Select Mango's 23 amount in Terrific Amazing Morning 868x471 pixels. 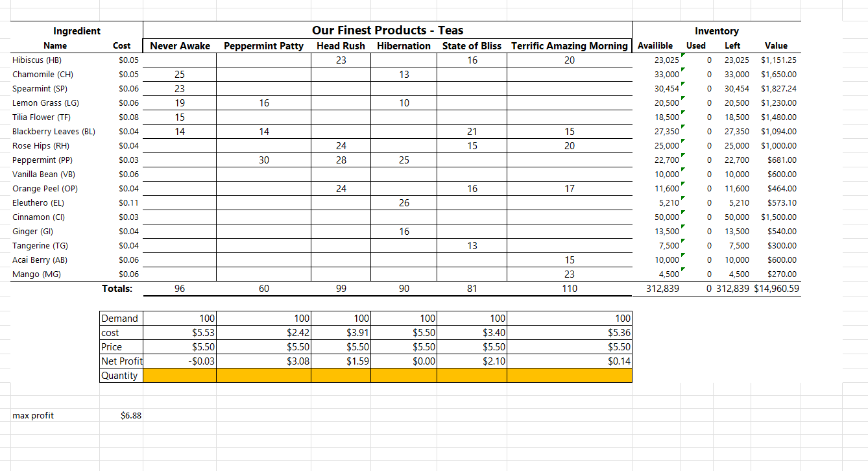pyautogui.click(x=570, y=274)
